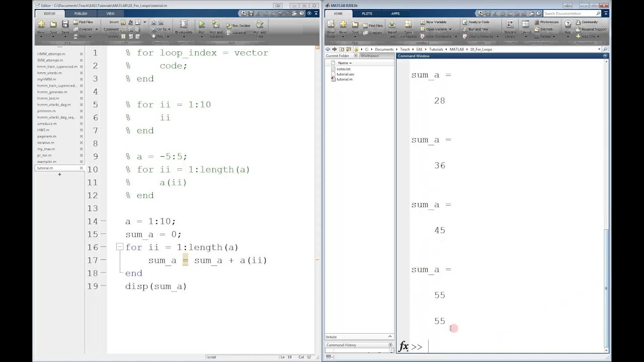Select the examples.m file tab
The height and width of the screenshot is (362, 644).
47,161
